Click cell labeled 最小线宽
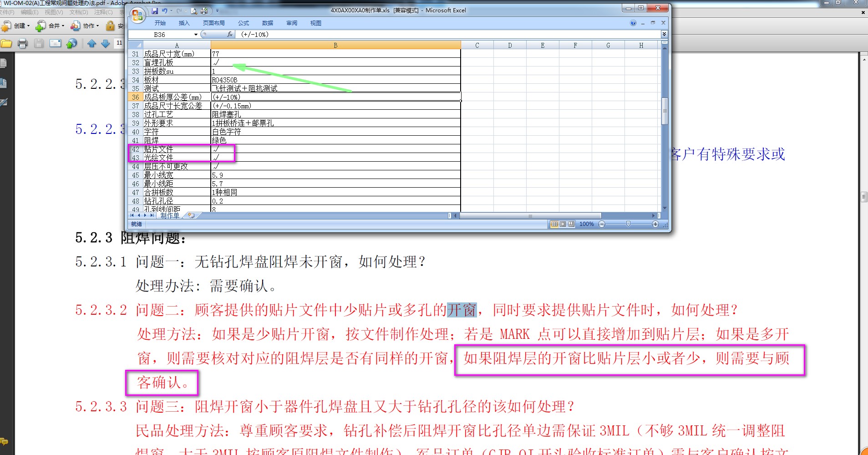This screenshot has width=868, height=455. (x=177, y=175)
